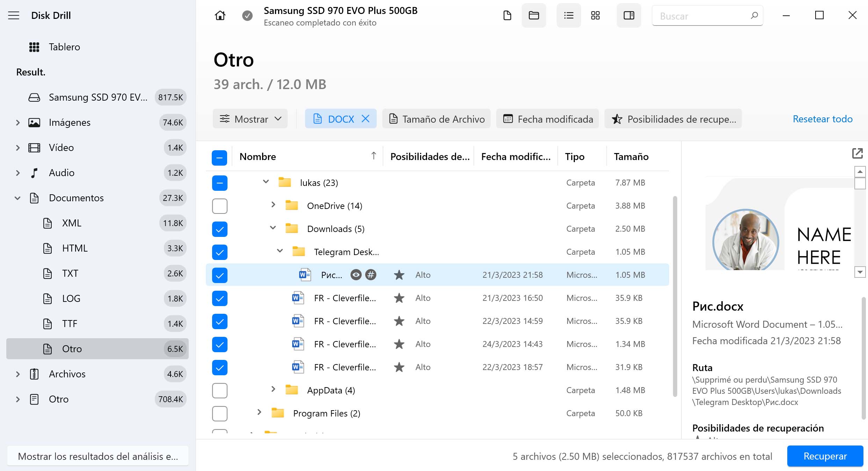Expand the Vídeo category in sidebar
The image size is (868, 471).
point(17,147)
